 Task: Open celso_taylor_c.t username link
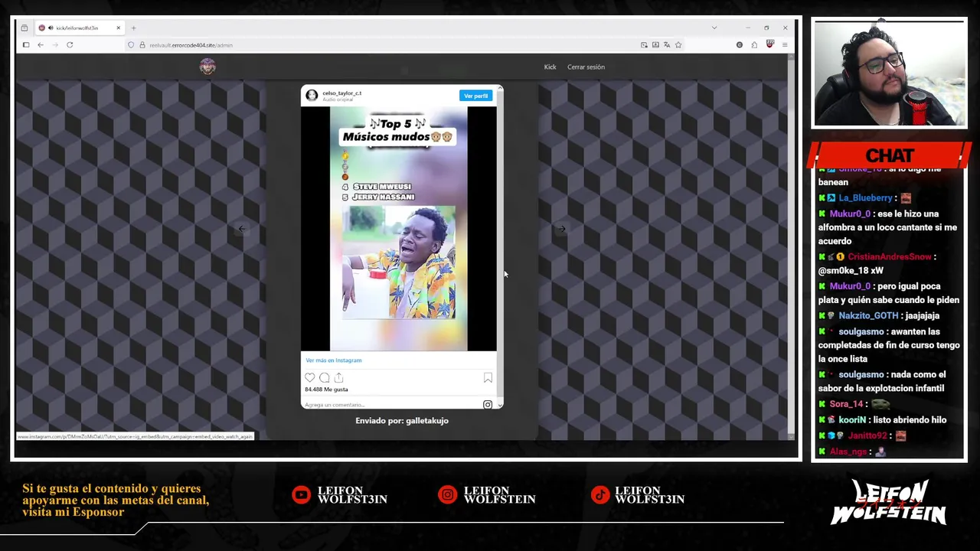point(342,93)
